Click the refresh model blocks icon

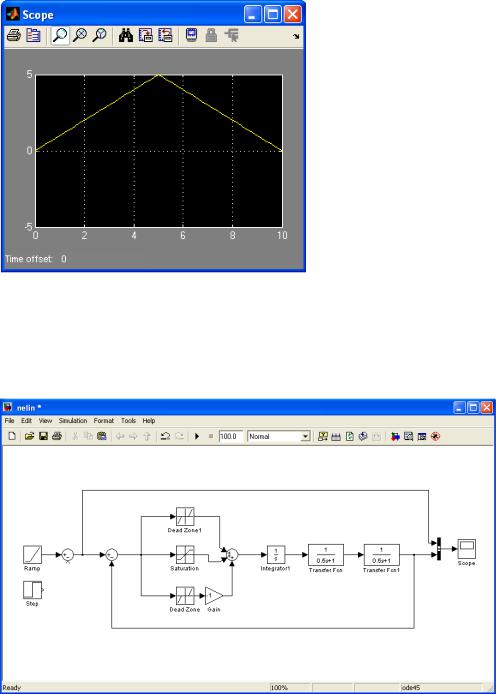350,436
